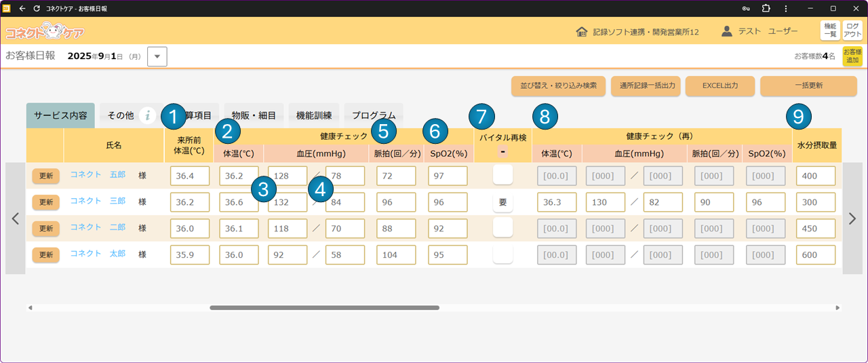Image resolution: width=868 pixels, height=363 pixels.
Task: Click the browser back arrow icon
Action: pos(22,9)
